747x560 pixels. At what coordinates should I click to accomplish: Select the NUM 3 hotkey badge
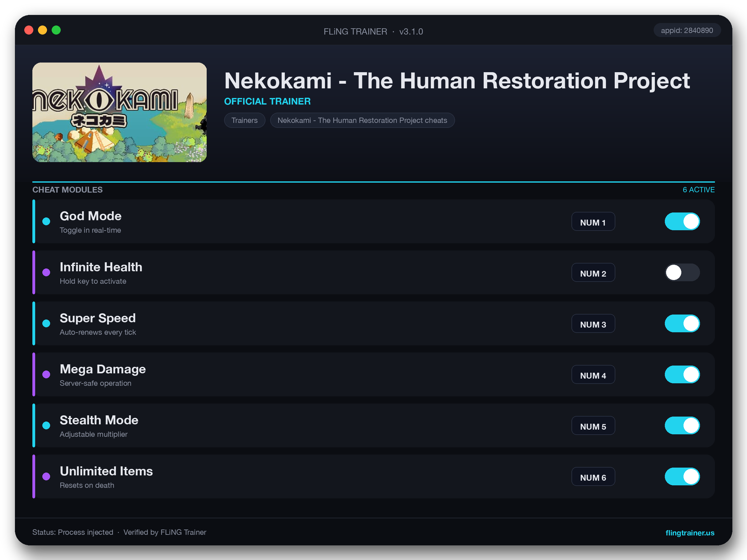(x=593, y=324)
